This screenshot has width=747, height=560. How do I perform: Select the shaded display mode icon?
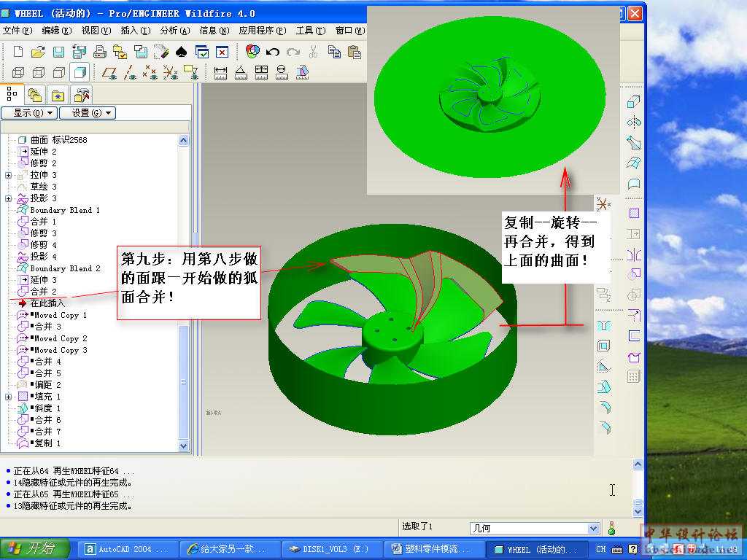tap(80, 72)
